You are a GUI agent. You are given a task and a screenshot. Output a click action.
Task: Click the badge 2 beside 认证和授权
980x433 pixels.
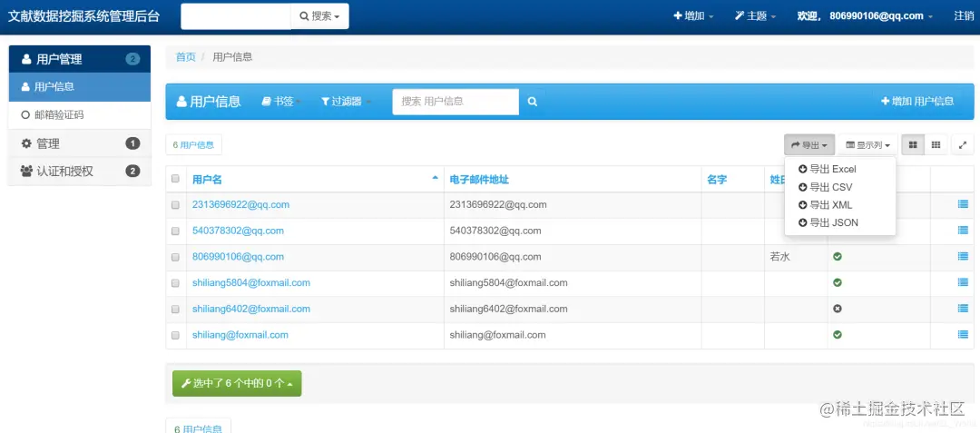click(x=132, y=172)
